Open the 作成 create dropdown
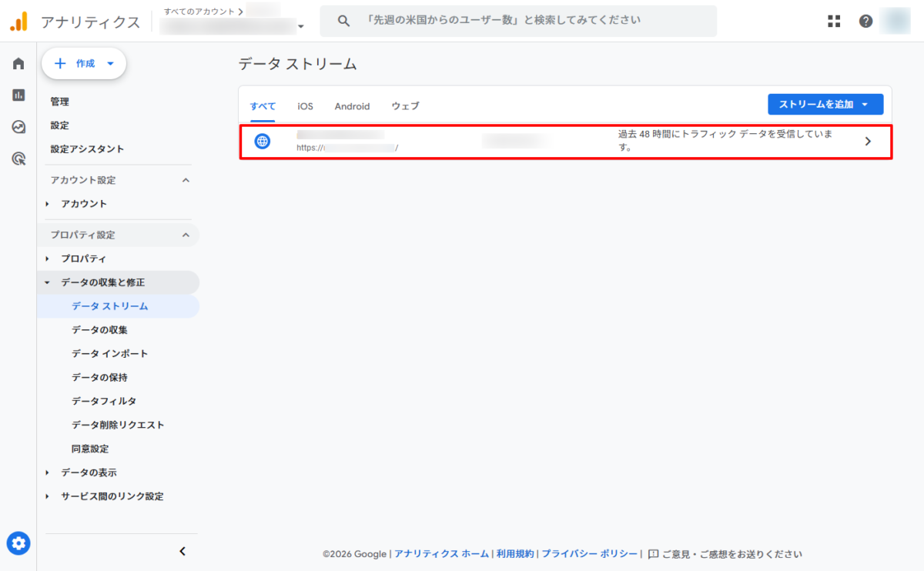Screen dimensions: 924x571 tap(84, 64)
